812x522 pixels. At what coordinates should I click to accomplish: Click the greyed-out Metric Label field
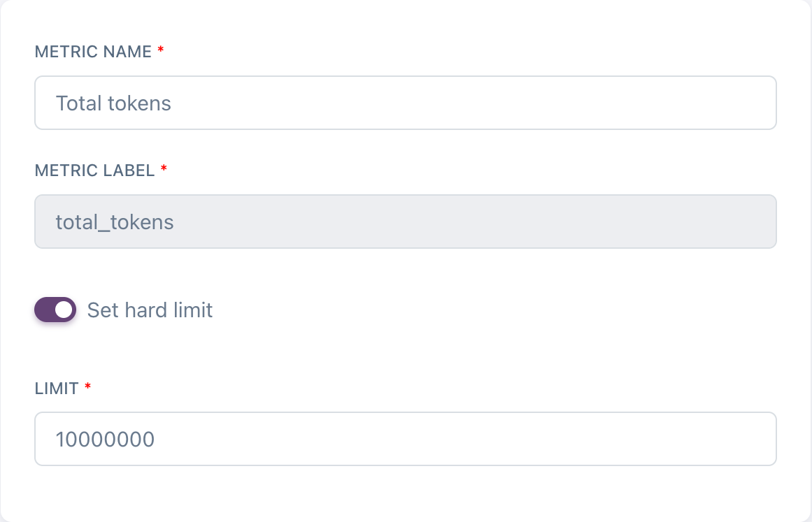click(406, 222)
